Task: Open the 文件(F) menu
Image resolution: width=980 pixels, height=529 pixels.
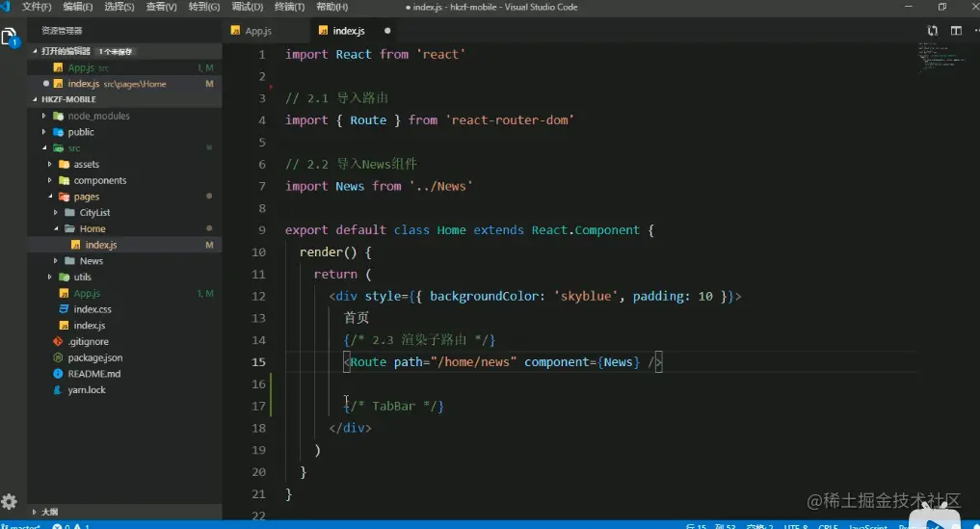Action: [x=37, y=7]
